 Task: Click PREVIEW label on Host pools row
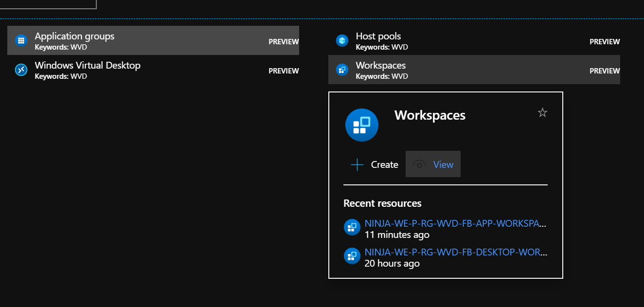pyautogui.click(x=605, y=42)
